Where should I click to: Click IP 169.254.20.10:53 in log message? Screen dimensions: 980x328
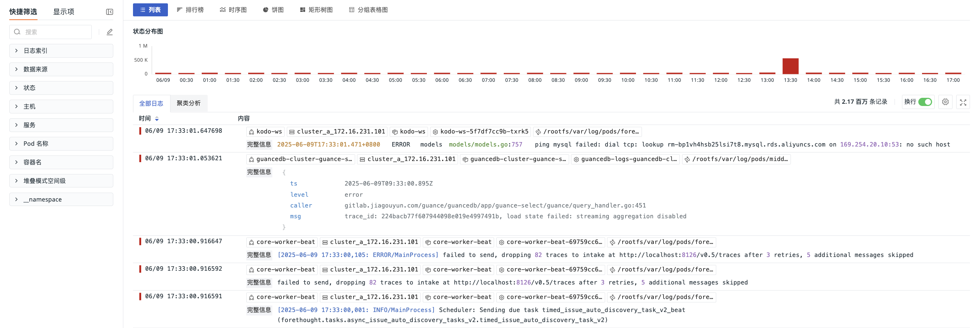coord(869,145)
